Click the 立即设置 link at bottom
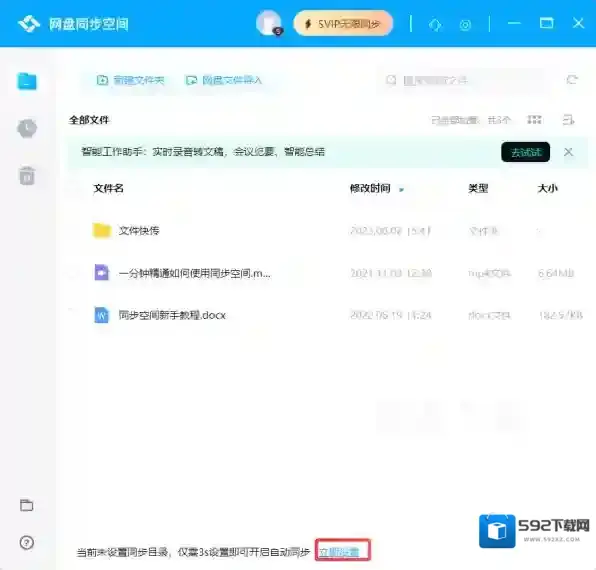596x570 pixels. (x=339, y=551)
